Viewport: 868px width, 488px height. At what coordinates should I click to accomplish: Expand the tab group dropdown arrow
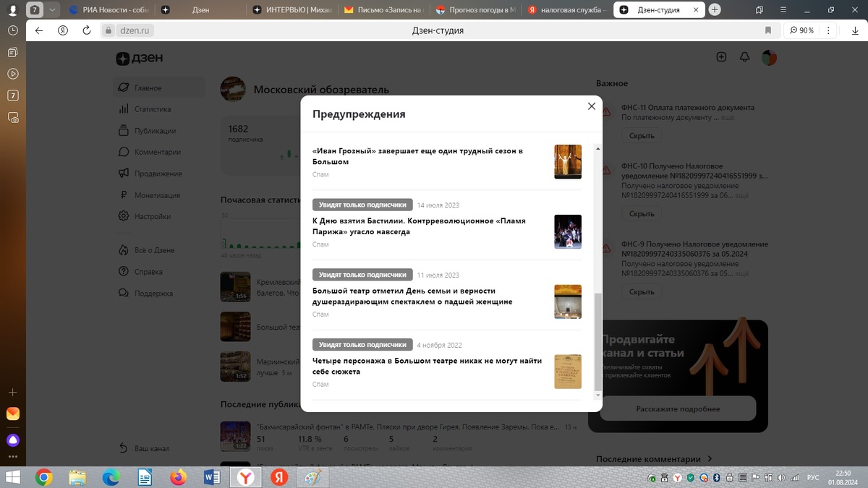(52, 10)
